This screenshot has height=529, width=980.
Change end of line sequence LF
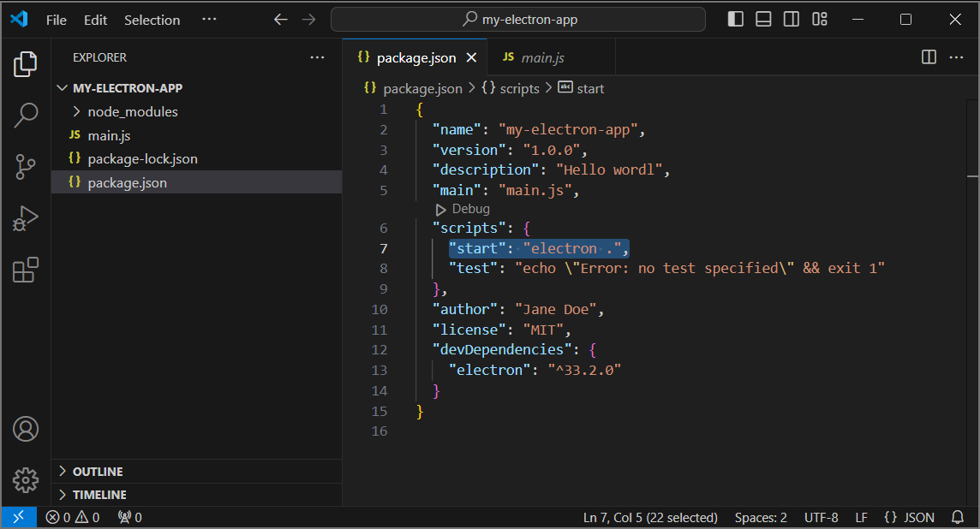[861, 517]
